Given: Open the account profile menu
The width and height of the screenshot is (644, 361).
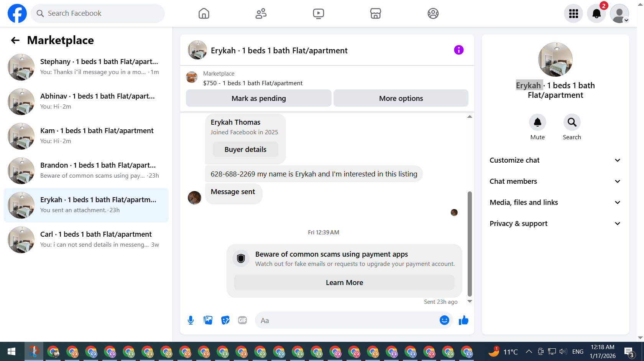Looking at the screenshot, I should (619, 13).
